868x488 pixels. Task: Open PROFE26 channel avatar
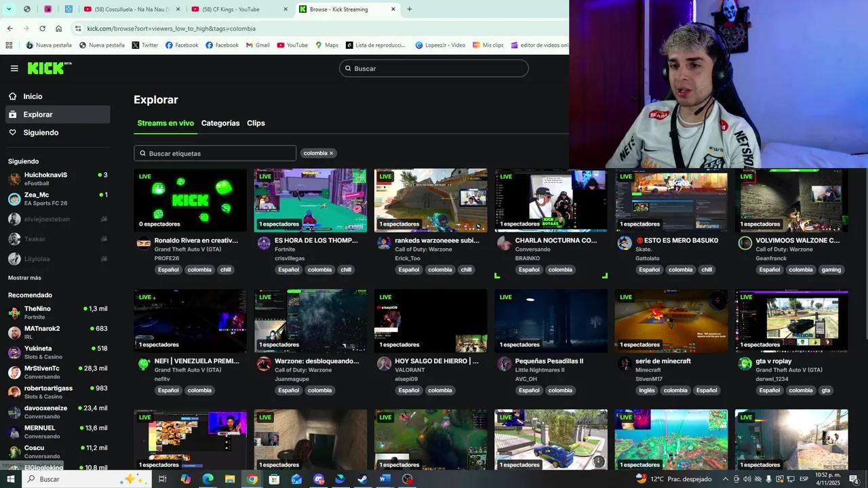[144, 243]
